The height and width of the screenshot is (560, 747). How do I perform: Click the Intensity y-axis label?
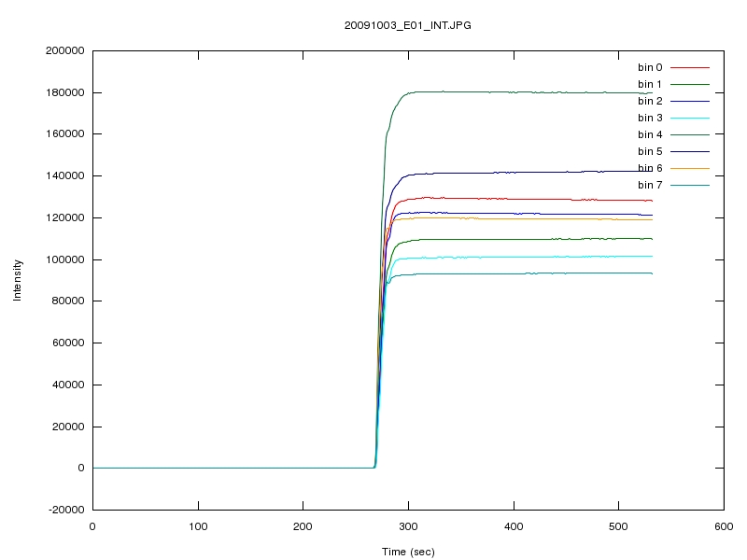(17, 280)
